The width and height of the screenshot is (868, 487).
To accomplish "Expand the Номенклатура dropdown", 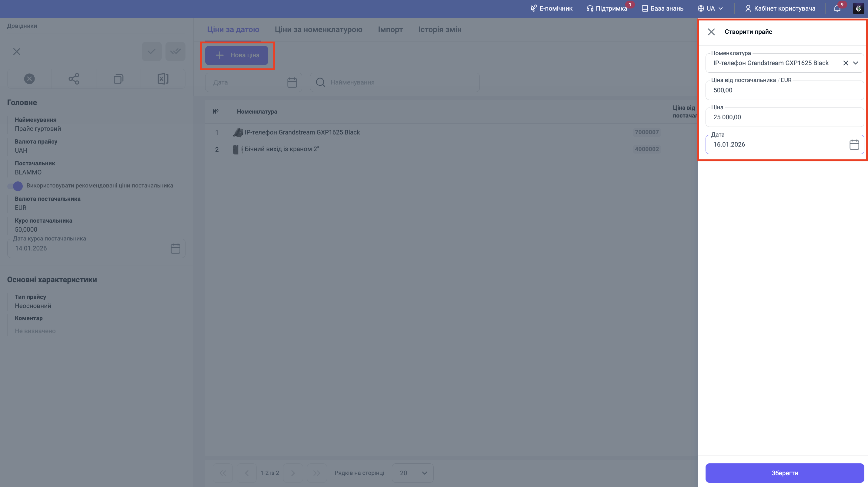I will (x=856, y=63).
